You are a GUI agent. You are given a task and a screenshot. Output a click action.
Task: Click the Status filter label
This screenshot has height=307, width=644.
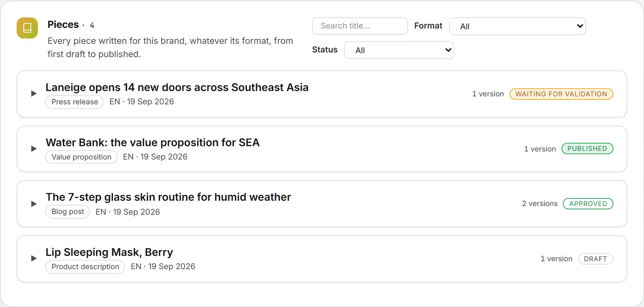[x=325, y=50]
